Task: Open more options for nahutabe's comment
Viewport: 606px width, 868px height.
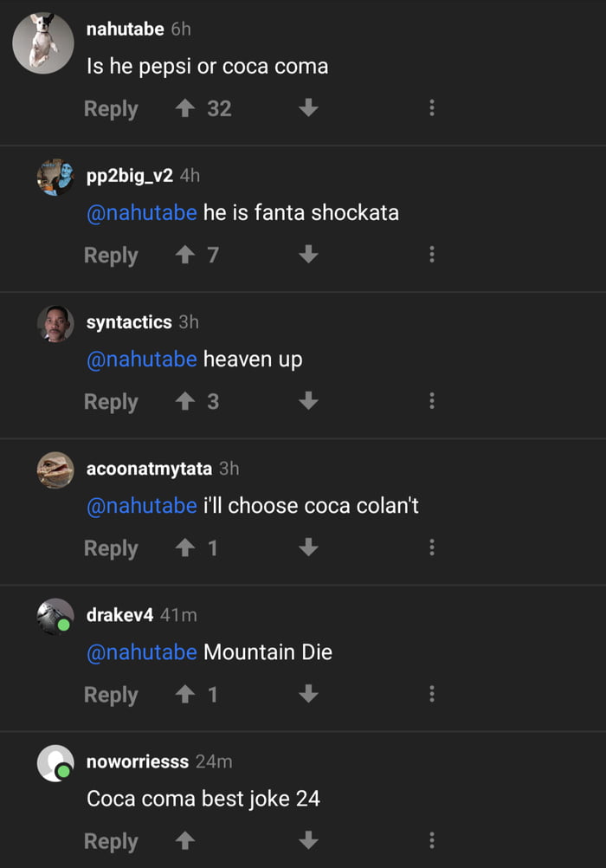Action: 431,108
